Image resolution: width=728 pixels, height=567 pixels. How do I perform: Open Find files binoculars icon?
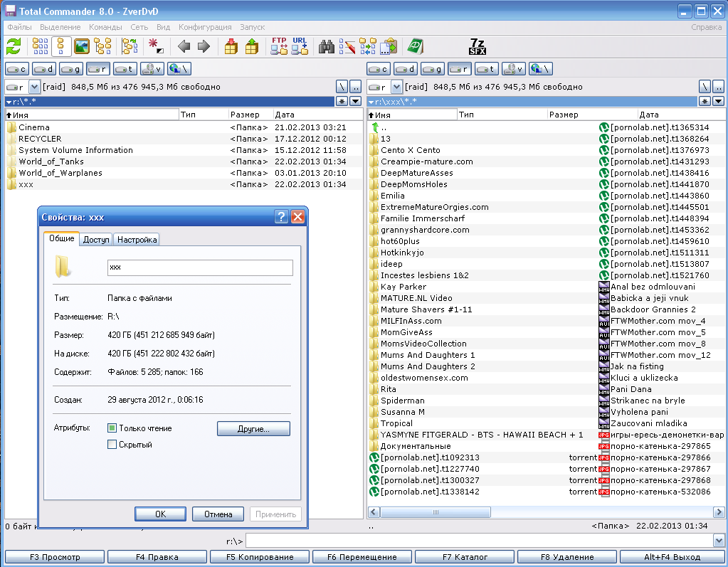[327, 47]
